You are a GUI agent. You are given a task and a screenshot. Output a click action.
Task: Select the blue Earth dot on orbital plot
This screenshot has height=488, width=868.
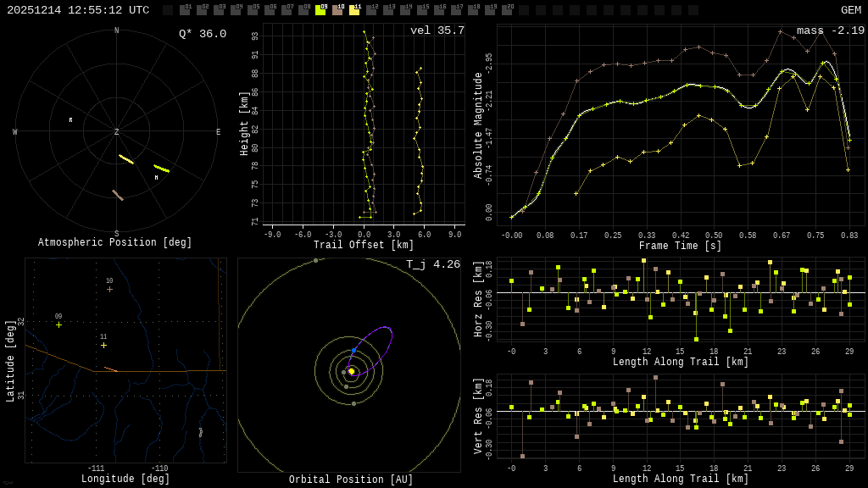[x=353, y=350]
